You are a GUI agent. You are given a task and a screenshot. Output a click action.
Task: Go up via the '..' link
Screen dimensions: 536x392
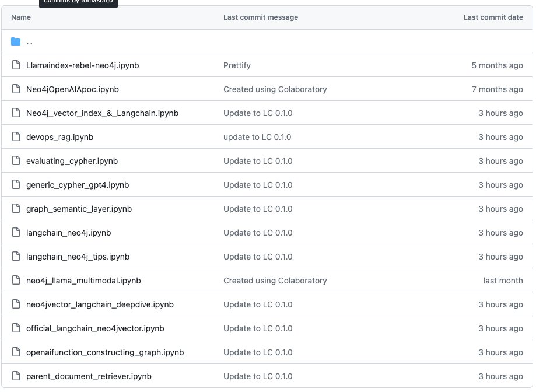[29, 43]
